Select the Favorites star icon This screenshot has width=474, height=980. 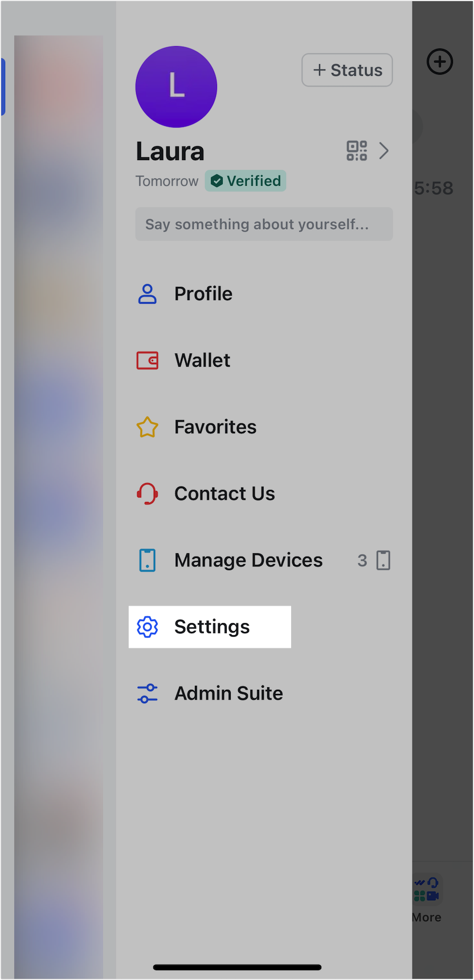tap(148, 427)
